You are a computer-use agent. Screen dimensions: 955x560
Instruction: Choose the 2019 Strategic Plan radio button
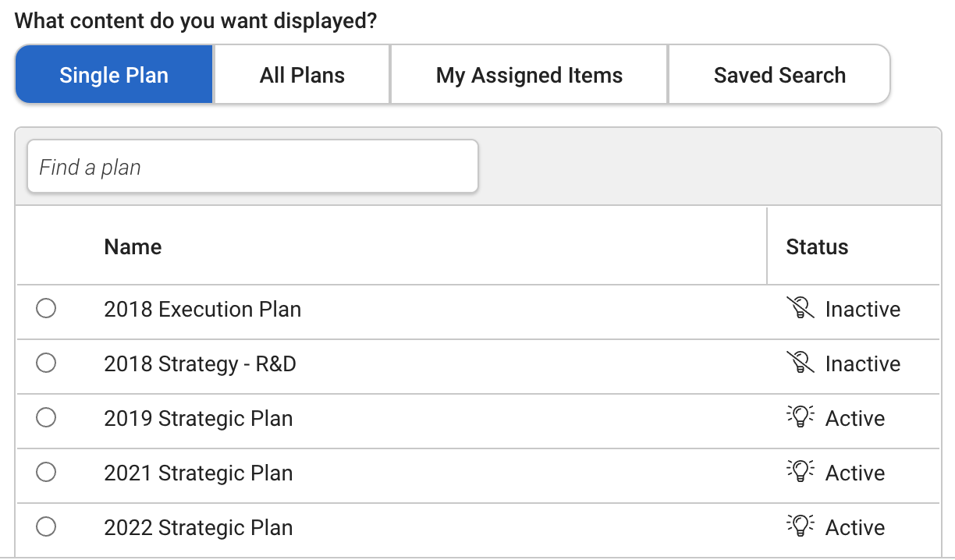tap(46, 418)
